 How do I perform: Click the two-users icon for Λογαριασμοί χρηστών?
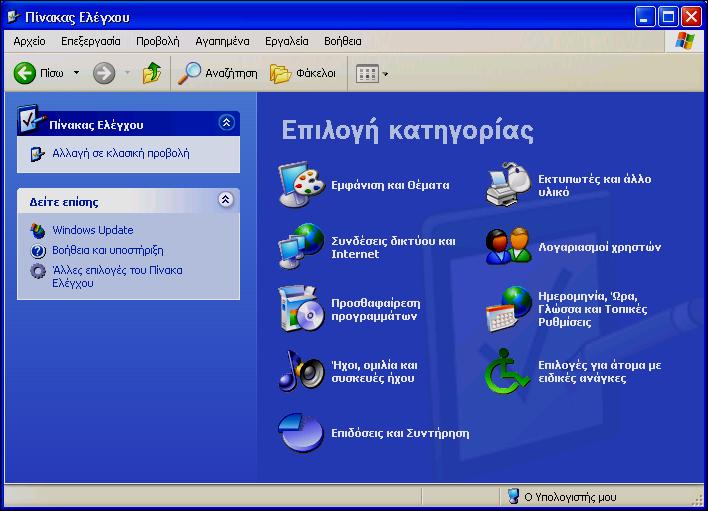[x=508, y=246]
